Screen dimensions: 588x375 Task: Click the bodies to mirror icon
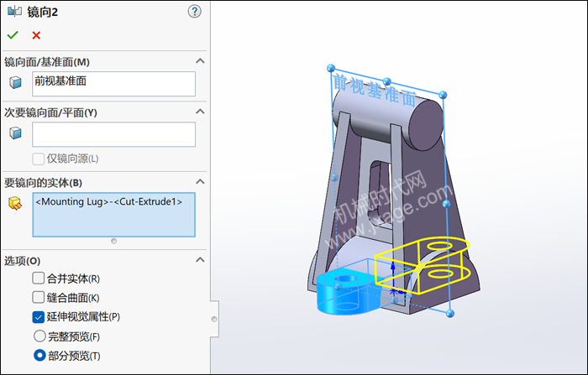[15, 203]
